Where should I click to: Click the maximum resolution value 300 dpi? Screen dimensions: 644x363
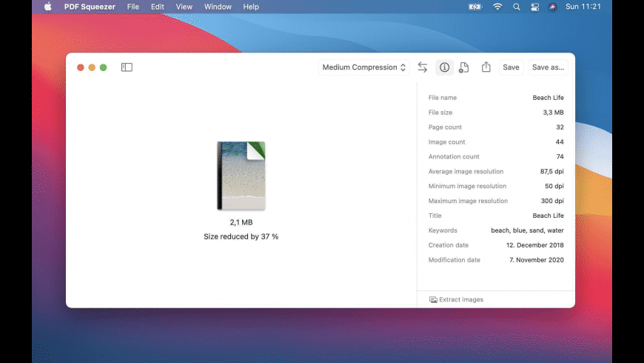[552, 201]
